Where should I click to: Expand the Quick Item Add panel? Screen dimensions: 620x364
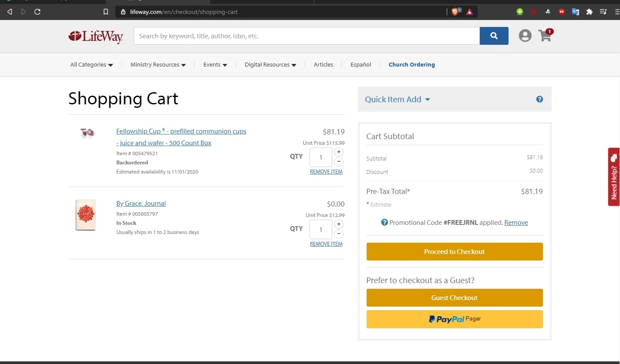398,99
